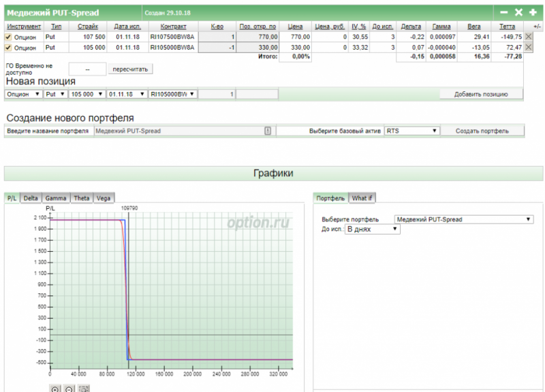Click the пересчитать button
Viewport: 545px width, 392px height.
[x=130, y=69]
